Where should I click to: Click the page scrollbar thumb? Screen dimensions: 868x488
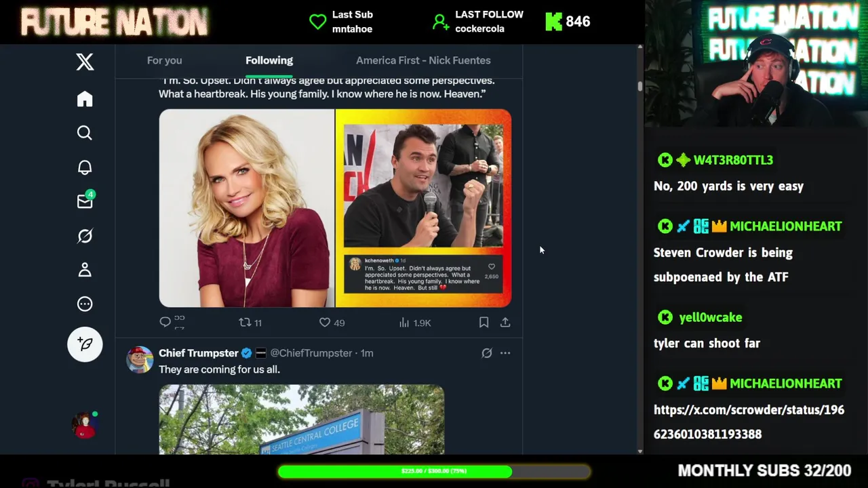pyautogui.click(x=639, y=87)
